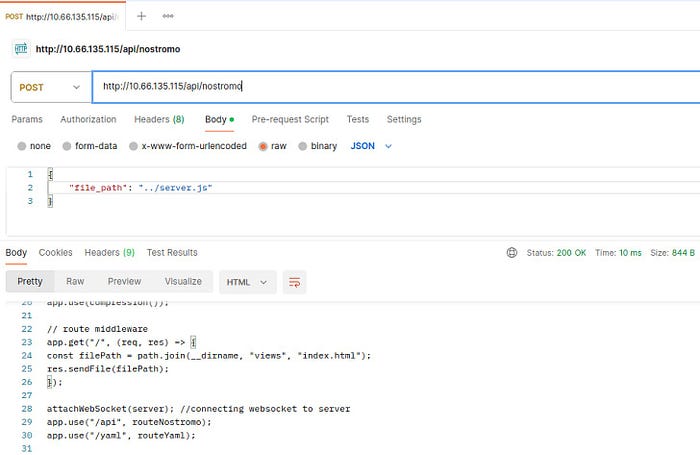Select the Visualize response view
Image resolution: width=700 pixels, height=455 pixels.
pos(183,282)
